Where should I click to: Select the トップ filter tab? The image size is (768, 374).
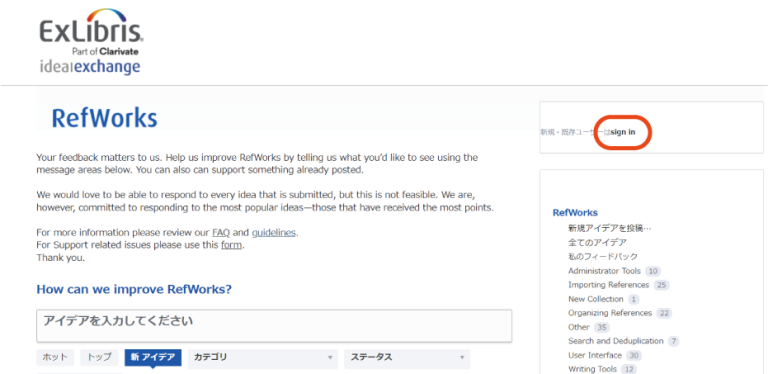[x=99, y=357]
